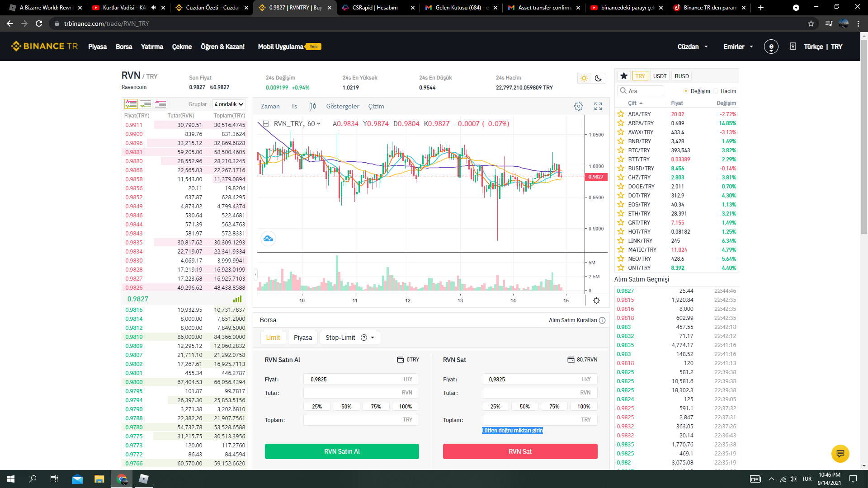Show only sell orders view icon
Image resolution: width=868 pixels, height=488 pixels.
160,104
